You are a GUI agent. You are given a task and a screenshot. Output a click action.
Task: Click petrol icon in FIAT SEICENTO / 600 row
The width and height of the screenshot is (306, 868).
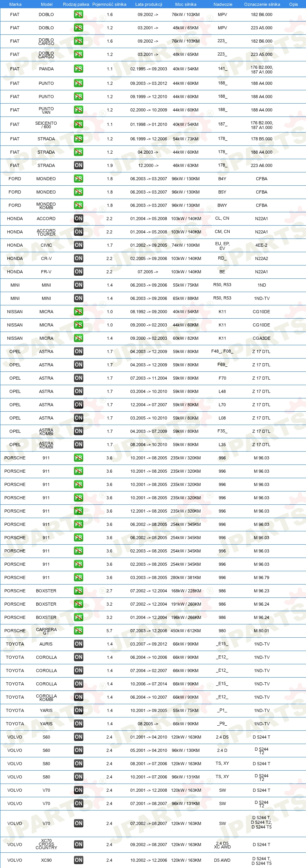coord(78,124)
